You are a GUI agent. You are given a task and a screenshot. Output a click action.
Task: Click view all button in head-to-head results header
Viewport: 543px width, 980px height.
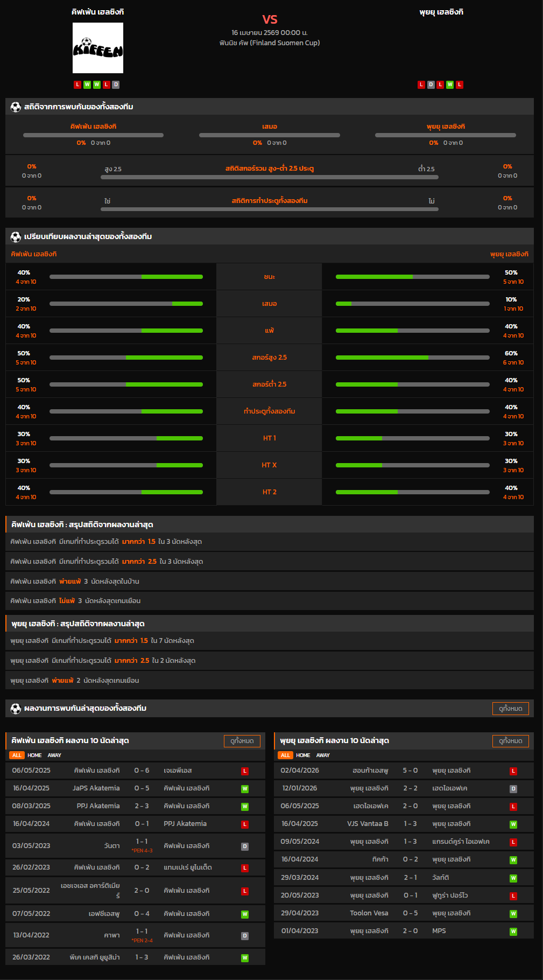click(510, 709)
